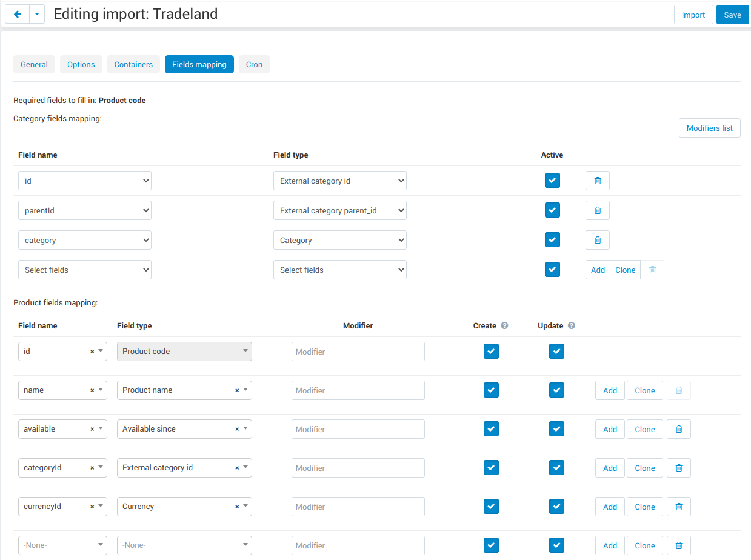Toggle Create checkbox for name row
The image size is (751, 560).
491,390
